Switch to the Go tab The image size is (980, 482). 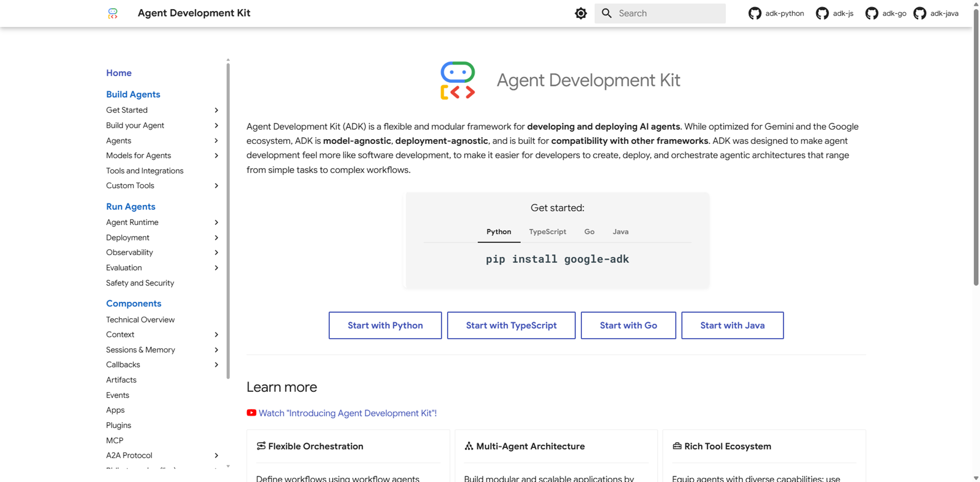[589, 232]
